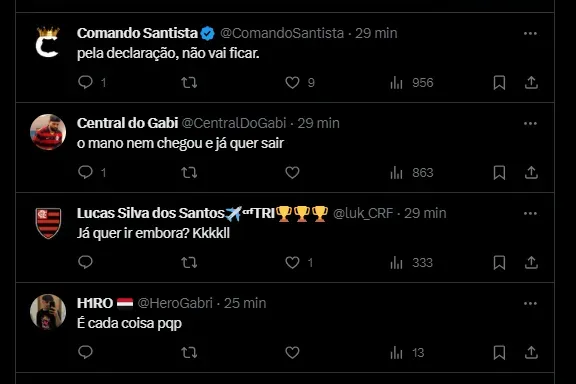Reply to Comando Santista's tweet
This screenshot has height=384, width=576.
click(85, 82)
